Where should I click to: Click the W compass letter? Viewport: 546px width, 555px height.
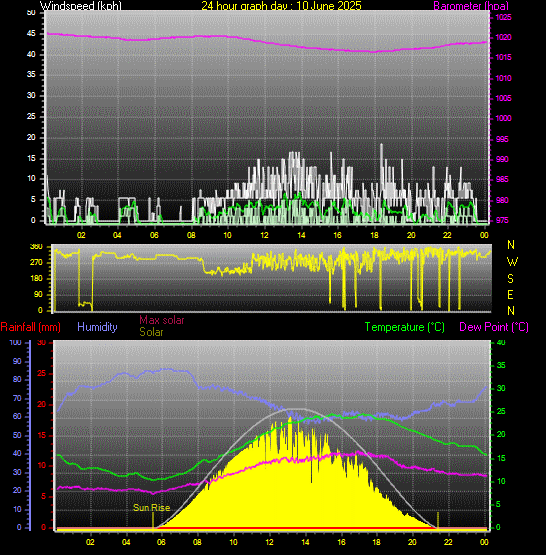click(x=512, y=262)
